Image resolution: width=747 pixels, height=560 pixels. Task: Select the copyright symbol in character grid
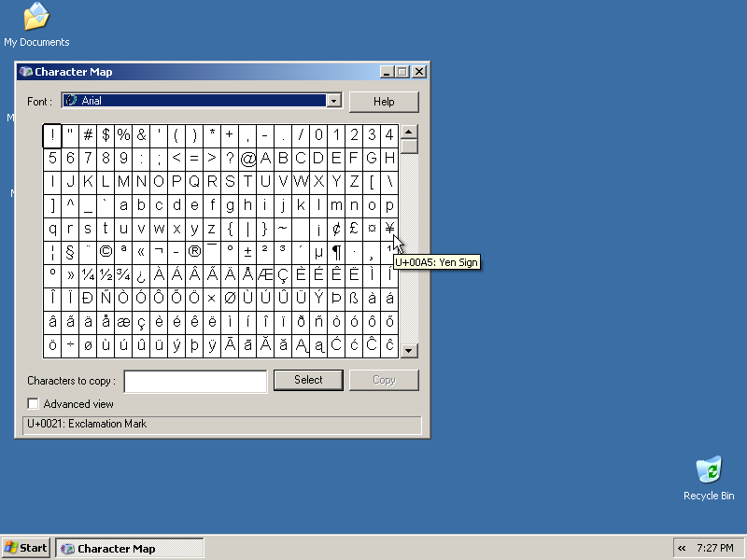click(x=106, y=252)
